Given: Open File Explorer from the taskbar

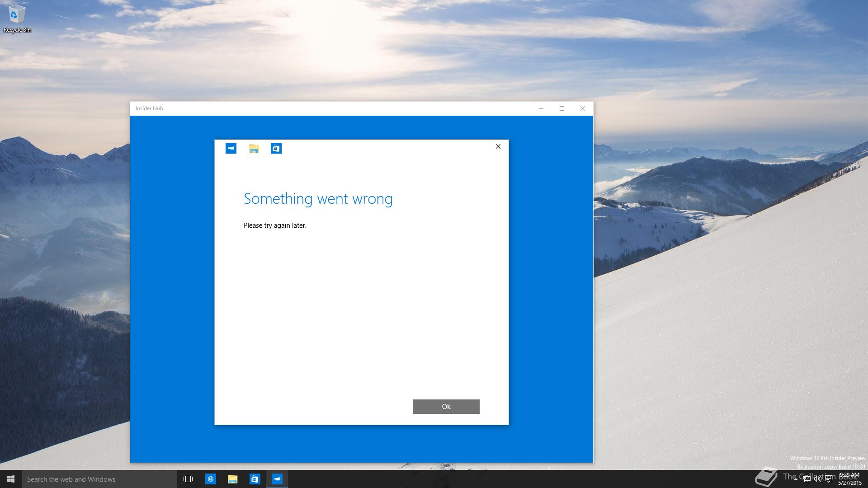Looking at the screenshot, I should pyautogui.click(x=233, y=479).
